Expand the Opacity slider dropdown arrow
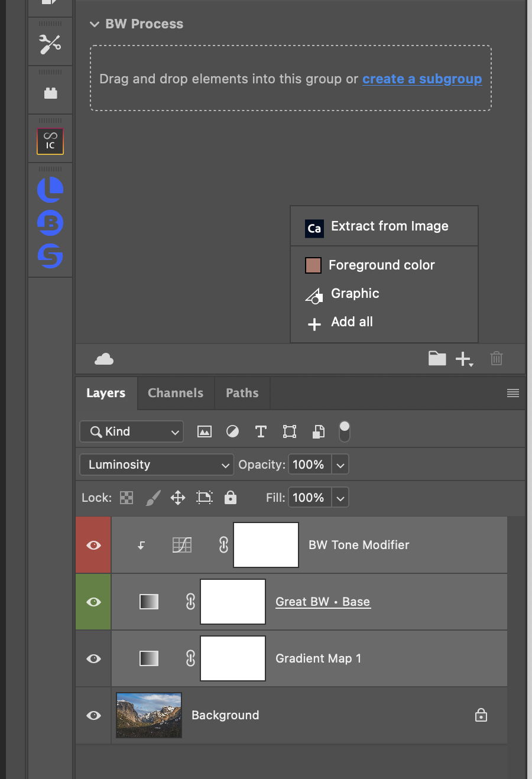The width and height of the screenshot is (532, 779). (340, 465)
